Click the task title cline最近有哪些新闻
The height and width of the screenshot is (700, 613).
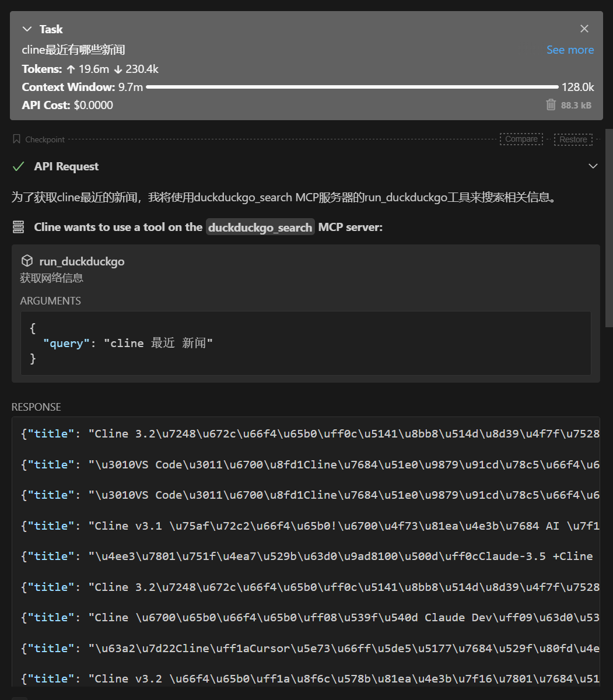tap(73, 50)
